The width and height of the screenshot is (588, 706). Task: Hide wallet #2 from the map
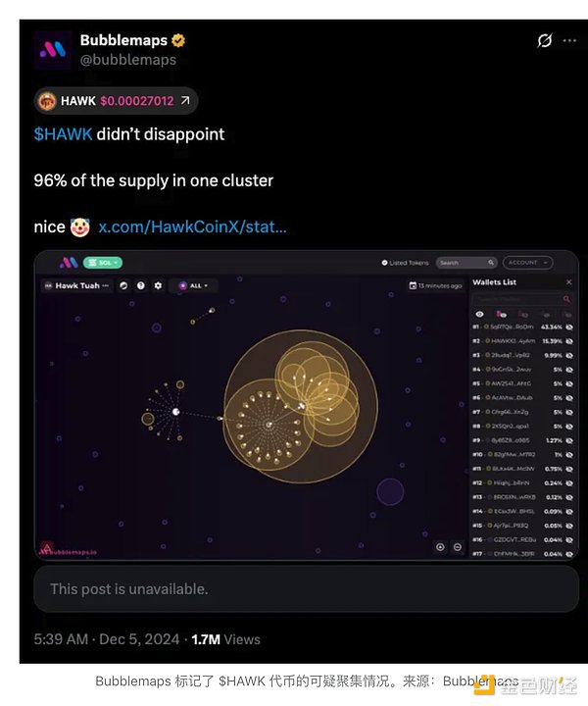point(569,340)
